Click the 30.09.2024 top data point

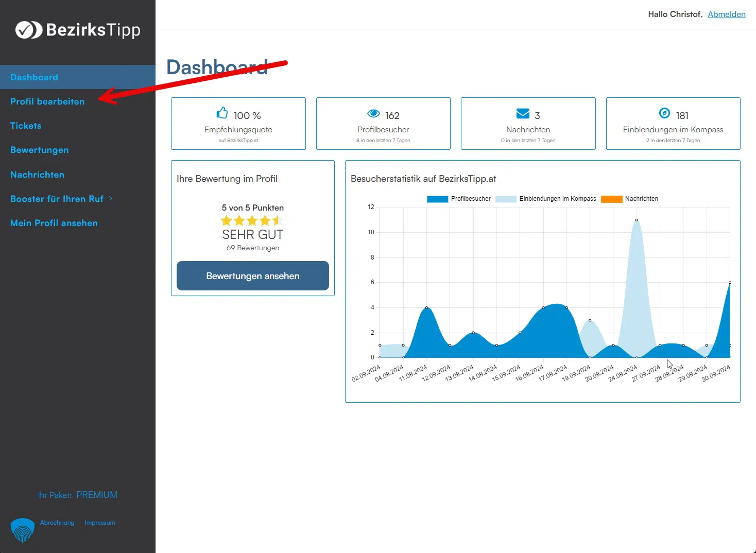click(730, 283)
